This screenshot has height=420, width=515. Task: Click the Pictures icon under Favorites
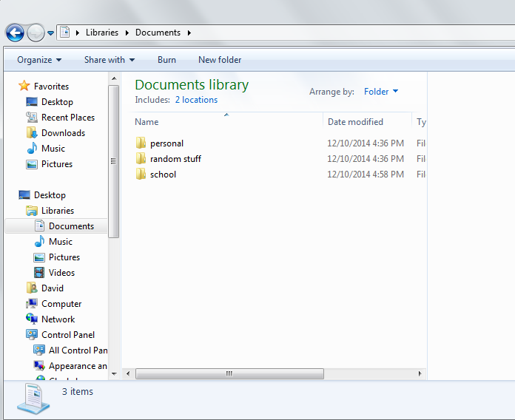[32, 164]
